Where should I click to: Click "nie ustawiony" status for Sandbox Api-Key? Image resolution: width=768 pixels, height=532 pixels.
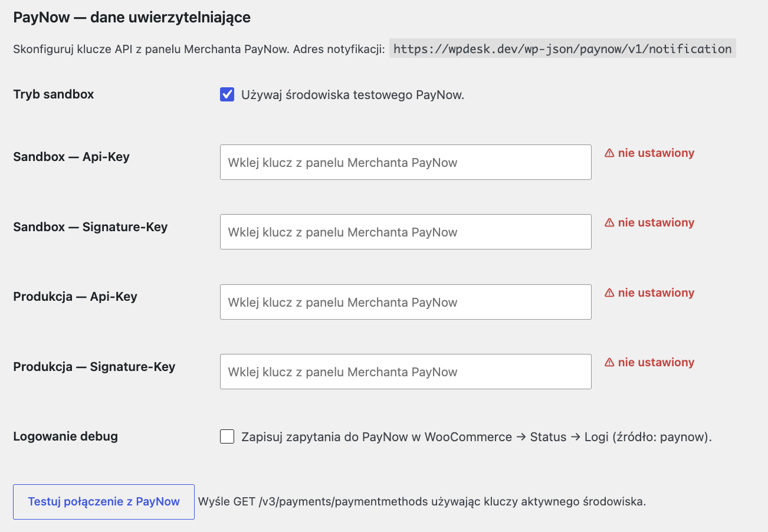tap(656, 153)
